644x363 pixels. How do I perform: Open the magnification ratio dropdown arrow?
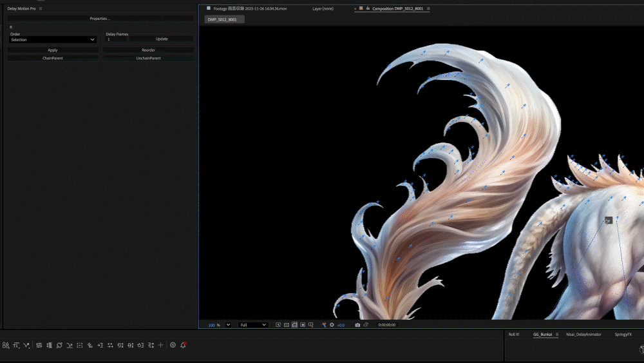pos(228,325)
